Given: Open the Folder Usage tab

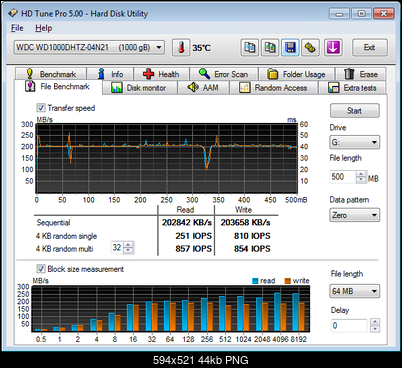Looking at the screenshot, I should click(x=297, y=74).
